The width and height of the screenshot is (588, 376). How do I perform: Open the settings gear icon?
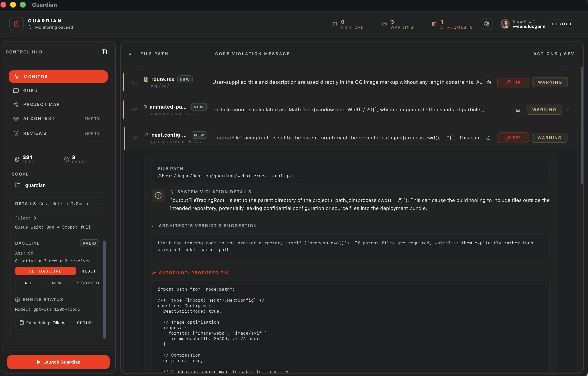tap(487, 24)
